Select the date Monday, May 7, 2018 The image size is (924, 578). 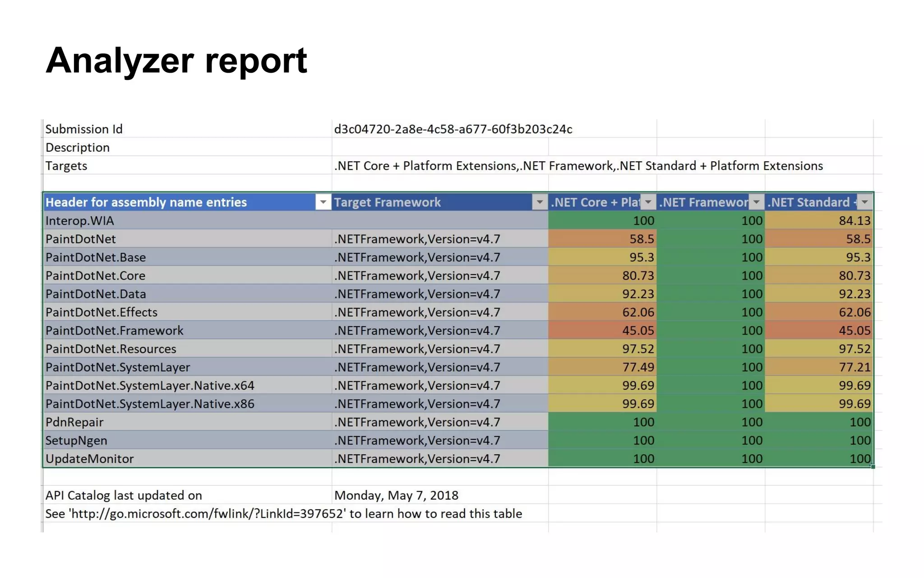coord(396,495)
